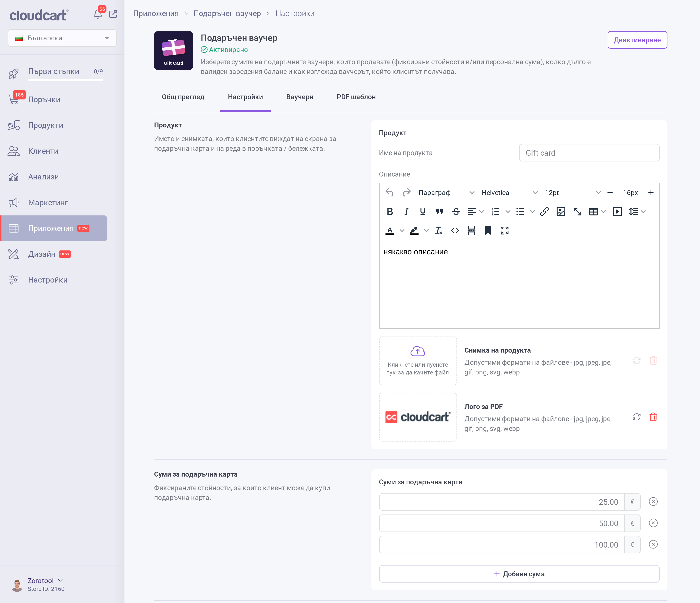Focus the Име на продукта field
700x603 pixels.
click(x=589, y=153)
